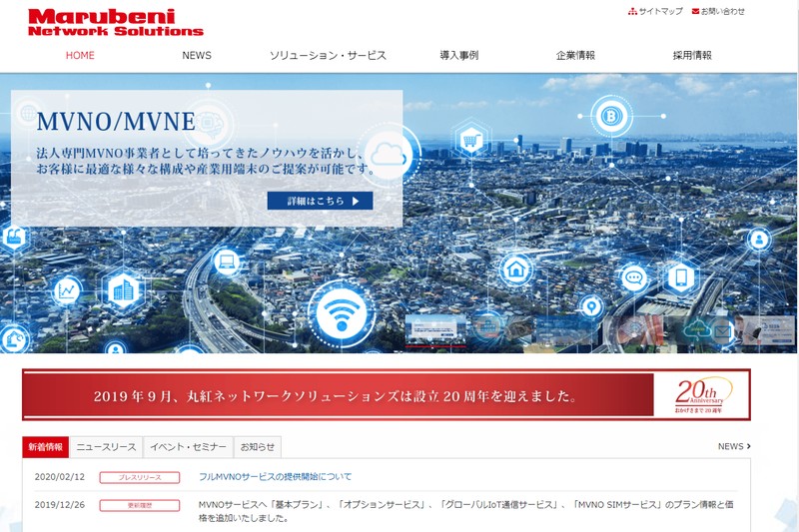
Task: Click the MVNOサービスへ「基本プラン」 news text
Action: click(465, 512)
